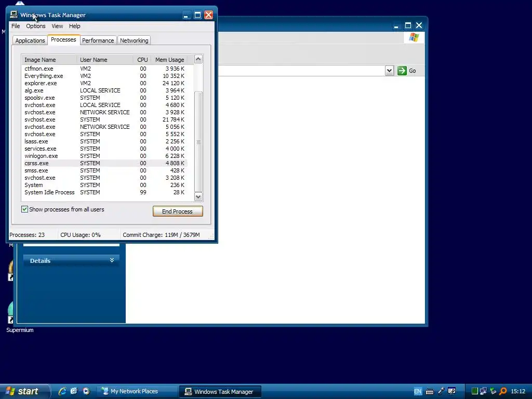
Task: Open the Options menu
Action: [x=36, y=26]
